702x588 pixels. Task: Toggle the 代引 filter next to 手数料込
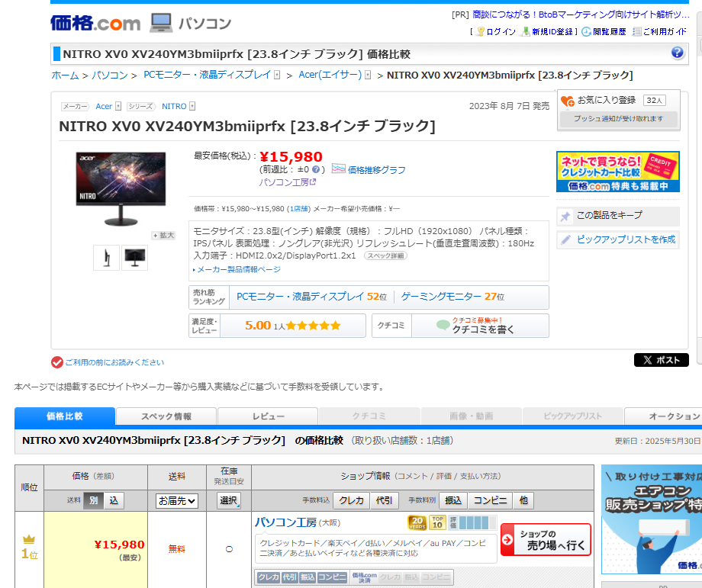384,500
